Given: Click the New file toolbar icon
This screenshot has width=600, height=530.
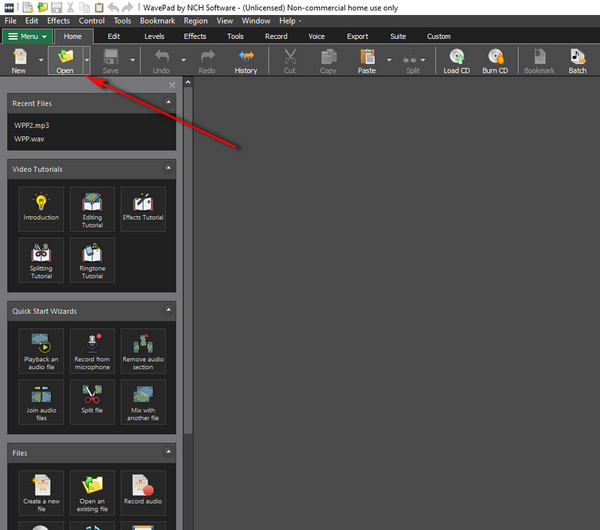Looking at the screenshot, I should click(19, 60).
